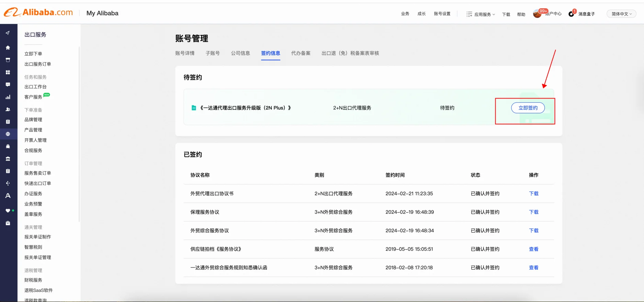
Task: Click the heart icon in sidebar
Action: tap(8, 211)
